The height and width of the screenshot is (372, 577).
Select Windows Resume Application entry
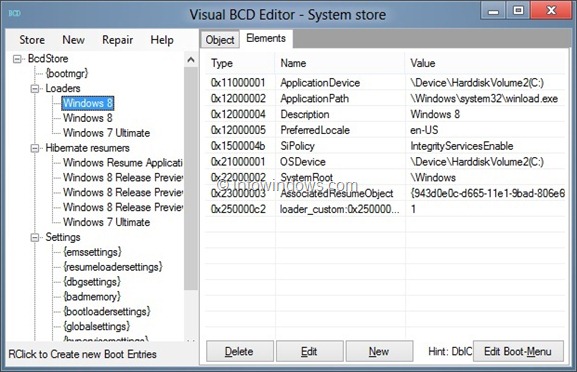coord(123,163)
